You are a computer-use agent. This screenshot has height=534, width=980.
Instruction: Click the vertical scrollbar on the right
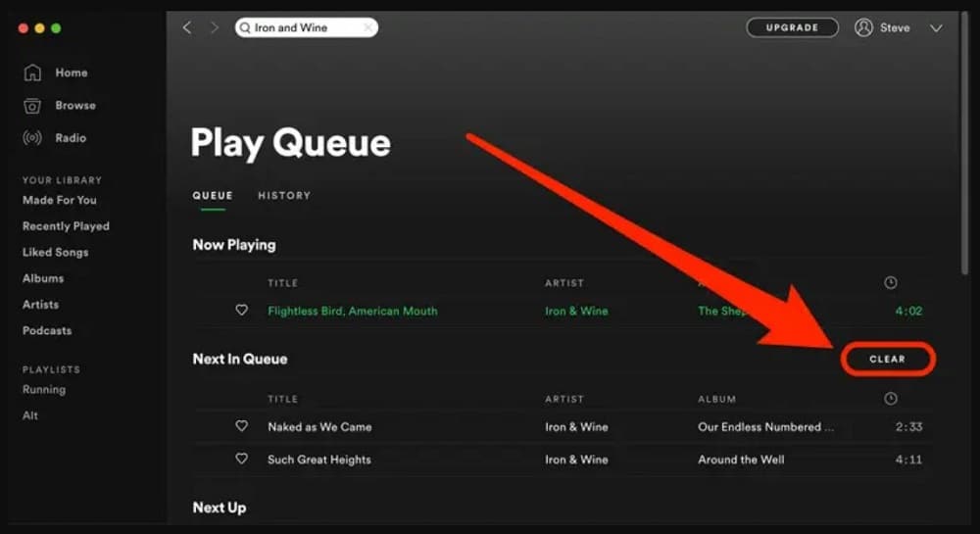pos(964,144)
